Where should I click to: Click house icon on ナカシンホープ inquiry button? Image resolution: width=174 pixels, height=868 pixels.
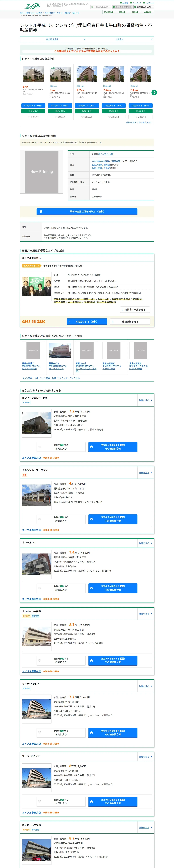pyautogui.click(x=91, y=519)
